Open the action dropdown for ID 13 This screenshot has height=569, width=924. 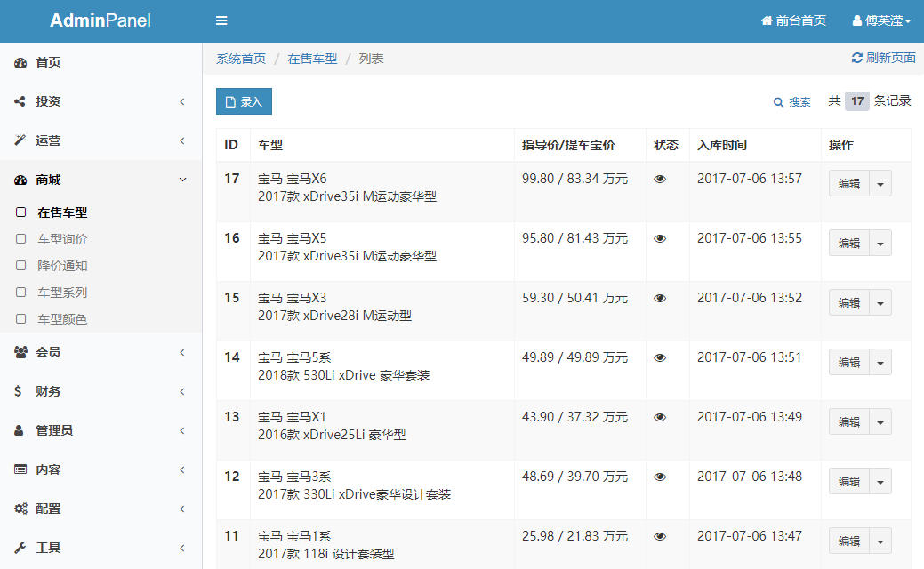click(x=880, y=421)
